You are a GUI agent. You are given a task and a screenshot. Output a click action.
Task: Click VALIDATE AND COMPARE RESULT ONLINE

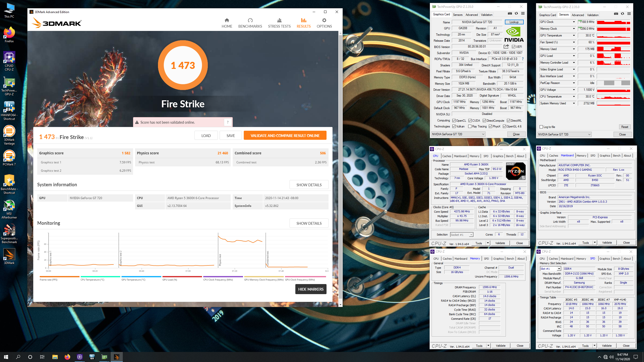point(285,135)
